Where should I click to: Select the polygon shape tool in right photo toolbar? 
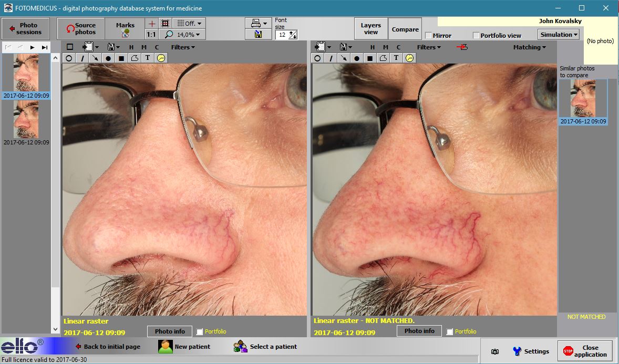tap(383, 58)
